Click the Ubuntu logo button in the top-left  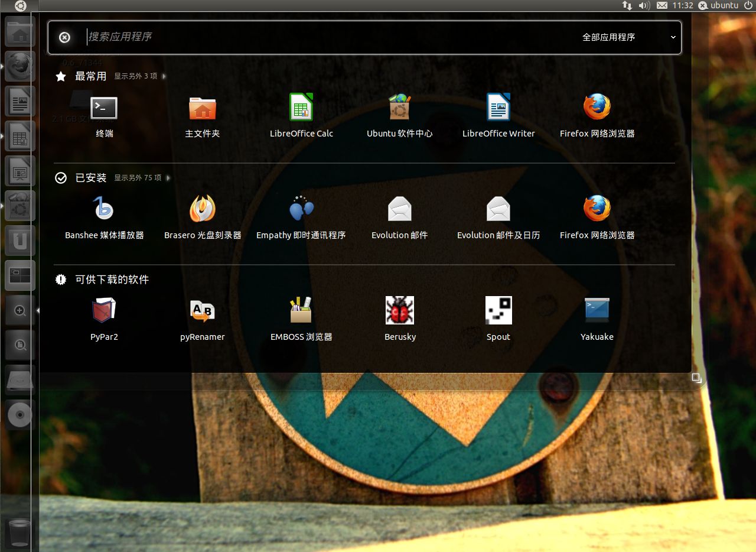pos(20,5)
